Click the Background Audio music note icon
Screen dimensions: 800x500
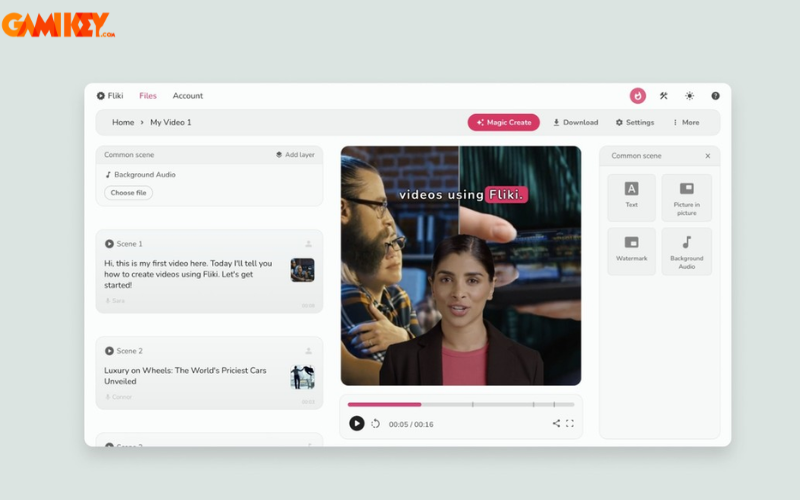click(x=108, y=174)
